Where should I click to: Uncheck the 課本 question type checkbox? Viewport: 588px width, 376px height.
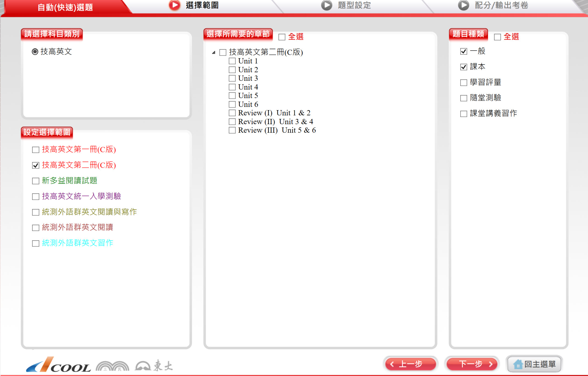(x=464, y=67)
